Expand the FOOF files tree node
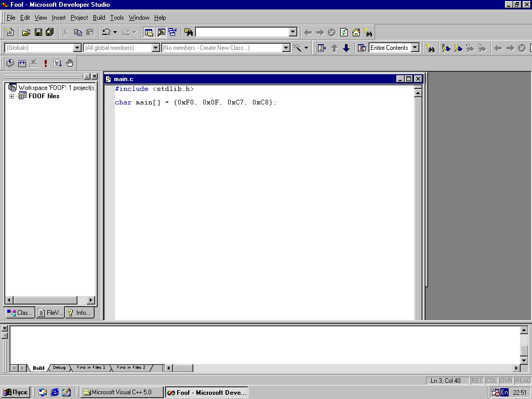This screenshot has width=532, height=399. click(x=11, y=96)
